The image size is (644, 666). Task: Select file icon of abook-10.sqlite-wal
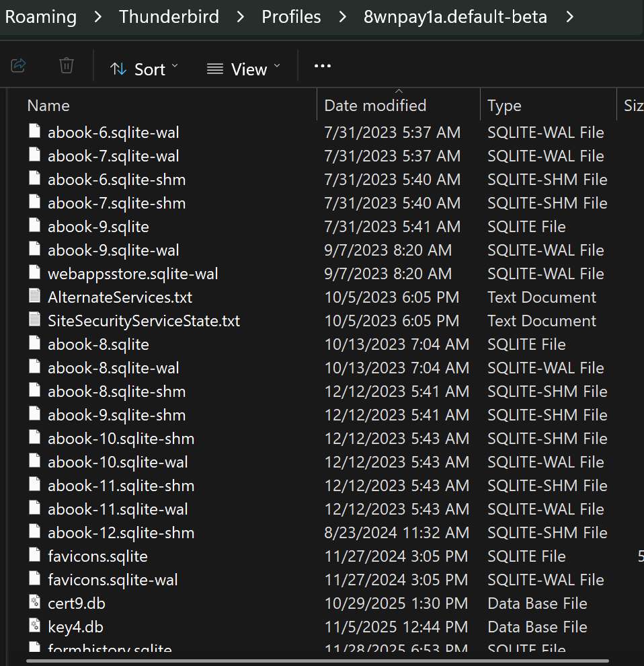[35, 460]
